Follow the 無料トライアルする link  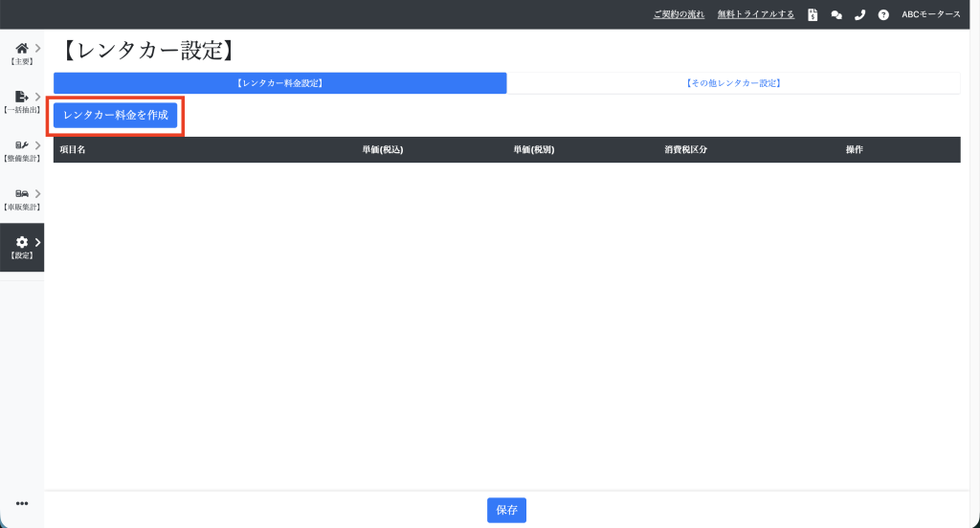pyautogui.click(x=755, y=14)
